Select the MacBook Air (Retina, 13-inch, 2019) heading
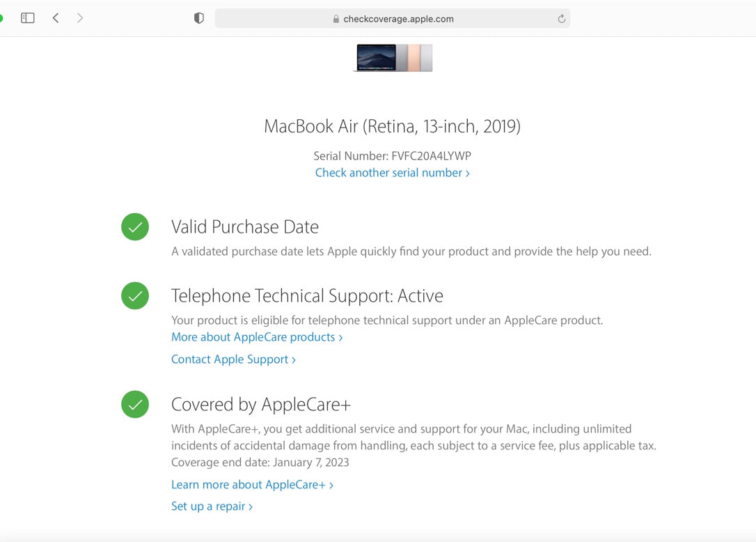 tap(392, 126)
